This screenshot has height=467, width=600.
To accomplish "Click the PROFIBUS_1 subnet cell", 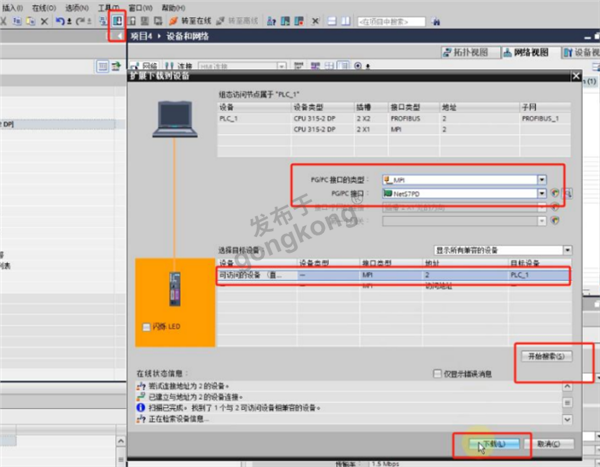I will click(x=540, y=118).
